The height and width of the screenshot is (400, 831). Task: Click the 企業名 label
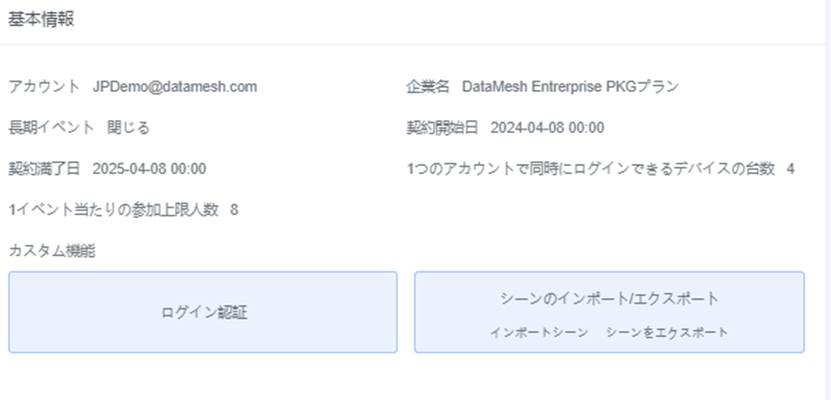pyautogui.click(x=428, y=87)
